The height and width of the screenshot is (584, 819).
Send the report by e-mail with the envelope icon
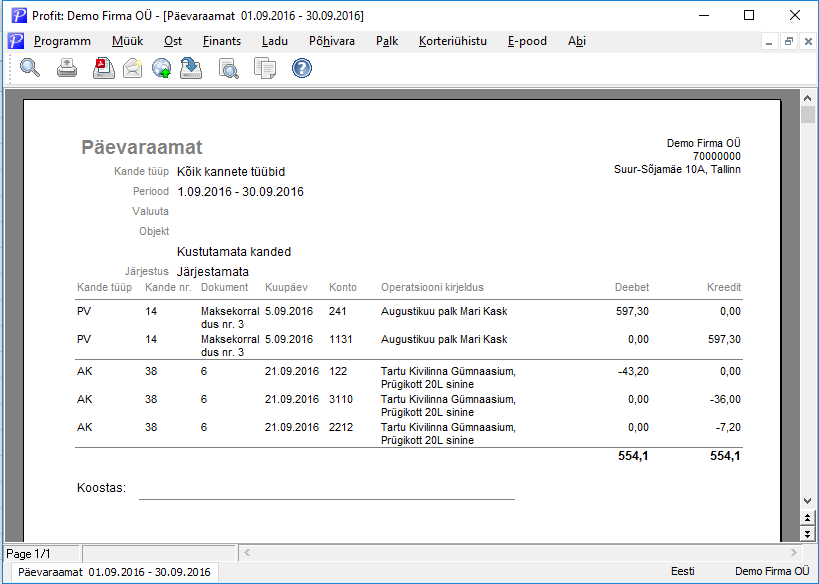pos(133,68)
